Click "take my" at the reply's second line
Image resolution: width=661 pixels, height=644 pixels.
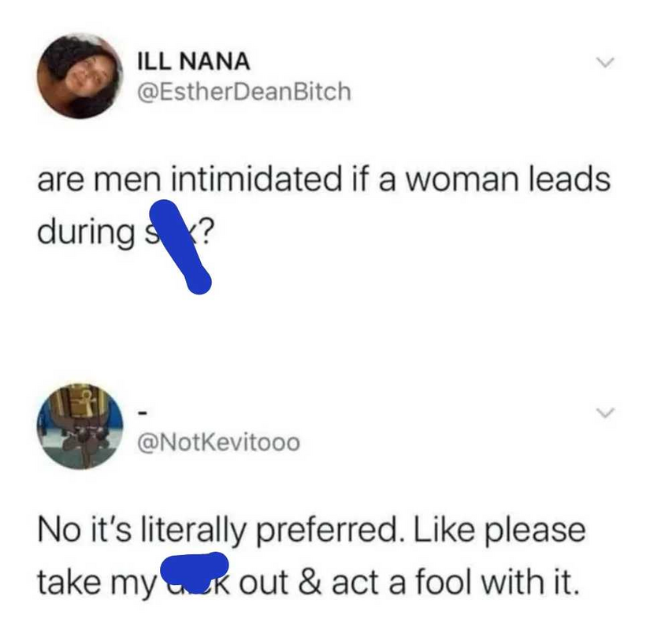click(x=92, y=583)
